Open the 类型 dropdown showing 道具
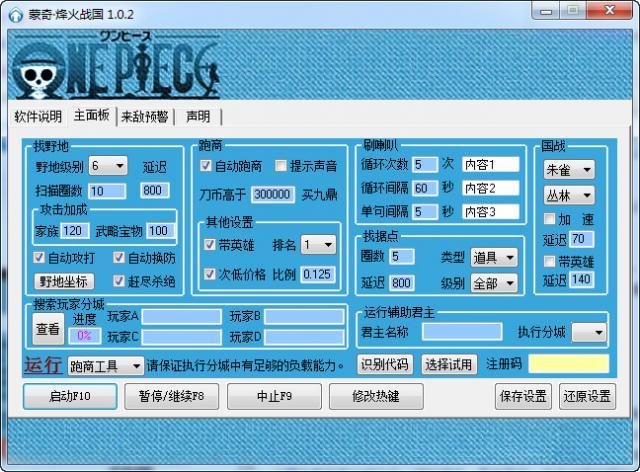The width and height of the screenshot is (640, 472). (x=494, y=258)
